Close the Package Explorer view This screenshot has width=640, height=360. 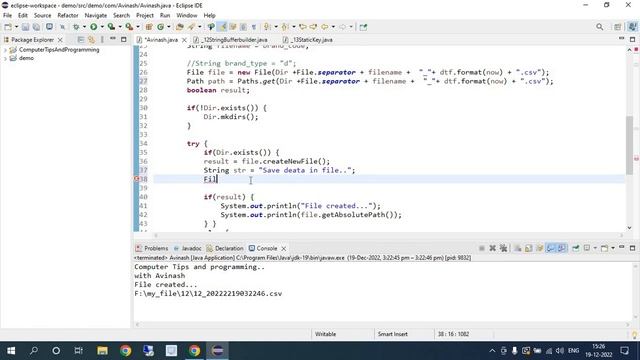click(60, 40)
